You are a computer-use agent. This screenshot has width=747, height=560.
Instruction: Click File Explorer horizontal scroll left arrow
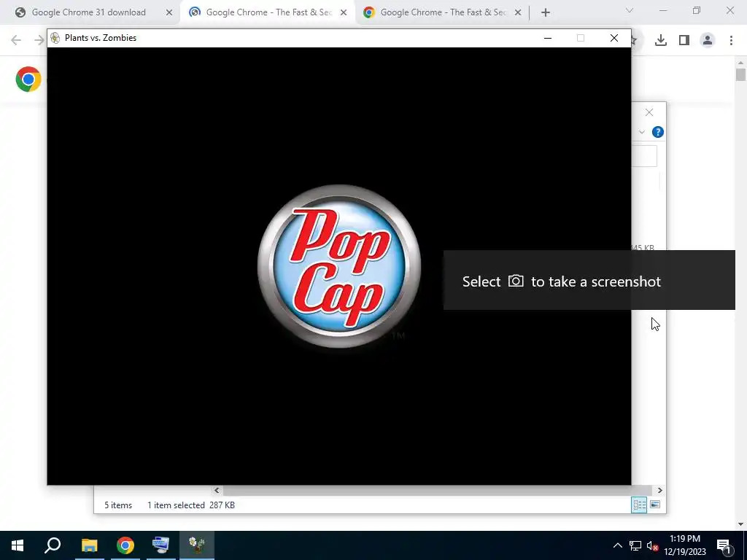coord(217,490)
